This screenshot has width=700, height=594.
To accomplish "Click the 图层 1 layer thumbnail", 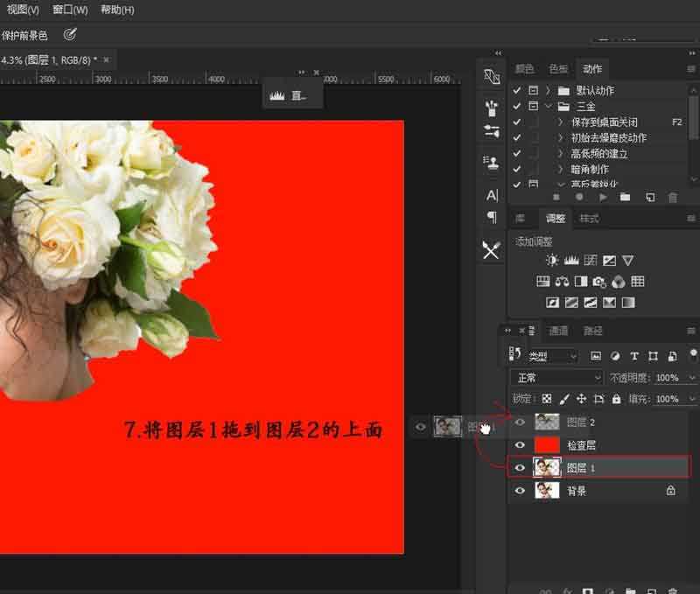I will 546,466.
